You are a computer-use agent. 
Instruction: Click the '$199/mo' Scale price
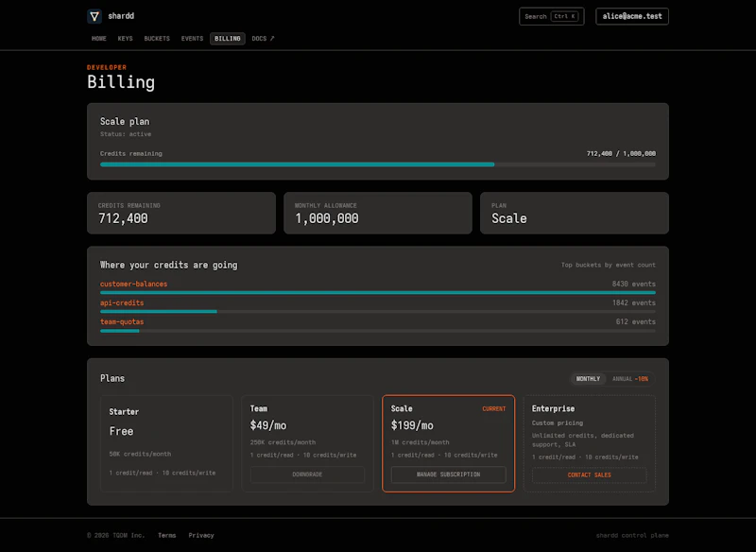(x=412, y=425)
